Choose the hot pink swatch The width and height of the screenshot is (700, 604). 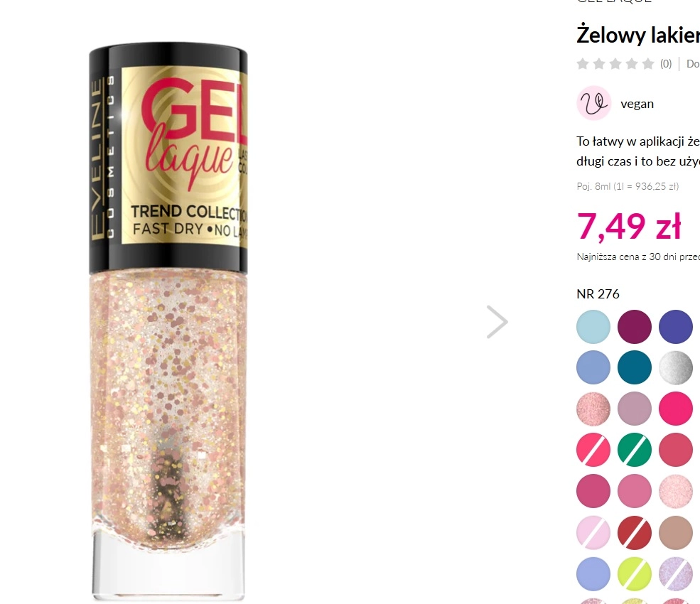675,409
